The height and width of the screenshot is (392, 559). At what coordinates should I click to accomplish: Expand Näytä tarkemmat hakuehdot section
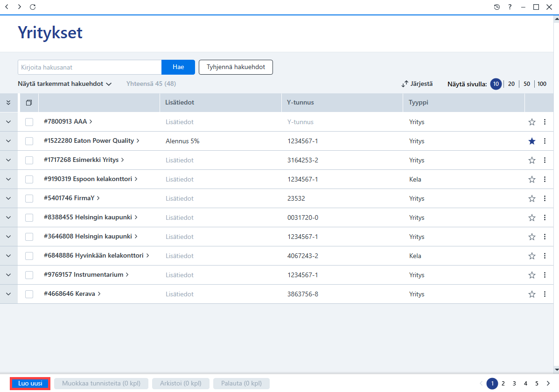tap(65, 84)
